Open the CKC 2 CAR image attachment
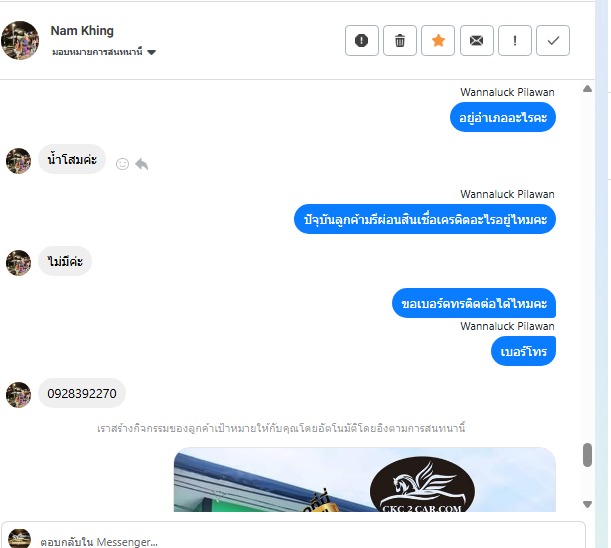 [365, 479]
